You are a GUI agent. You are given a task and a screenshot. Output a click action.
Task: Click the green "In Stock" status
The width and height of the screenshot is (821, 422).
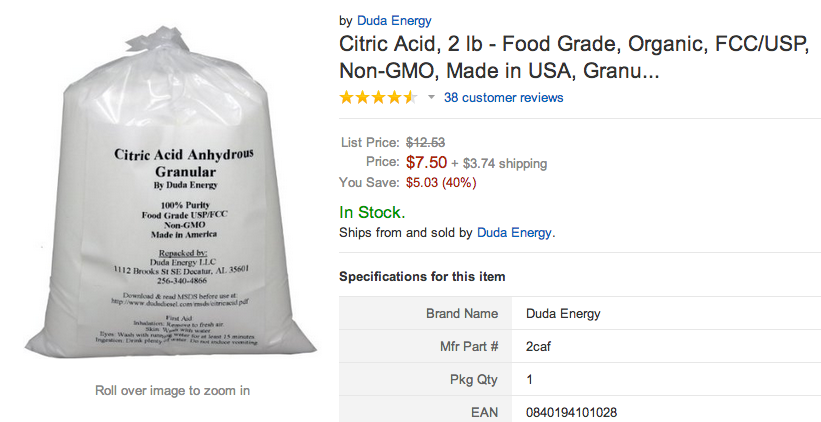click(372, 212)
